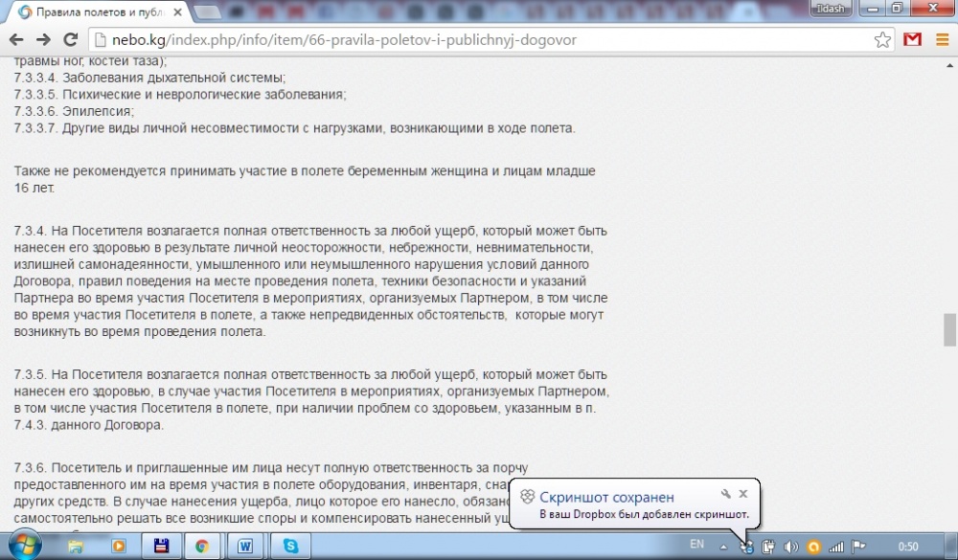
Task: Switch to Skype in the taskbar
Action: (290, 546)
